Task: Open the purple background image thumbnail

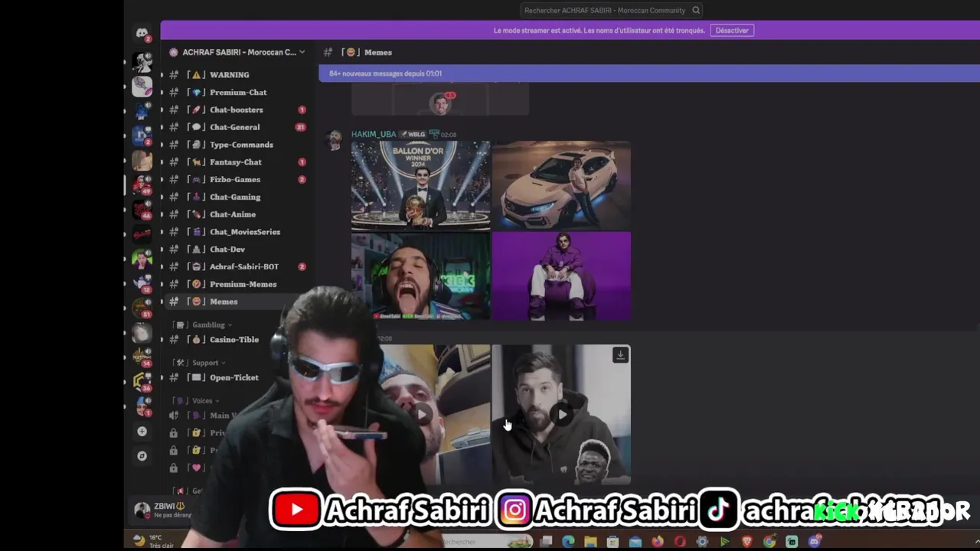Action: pyautogui.click(x=561, y=275)
